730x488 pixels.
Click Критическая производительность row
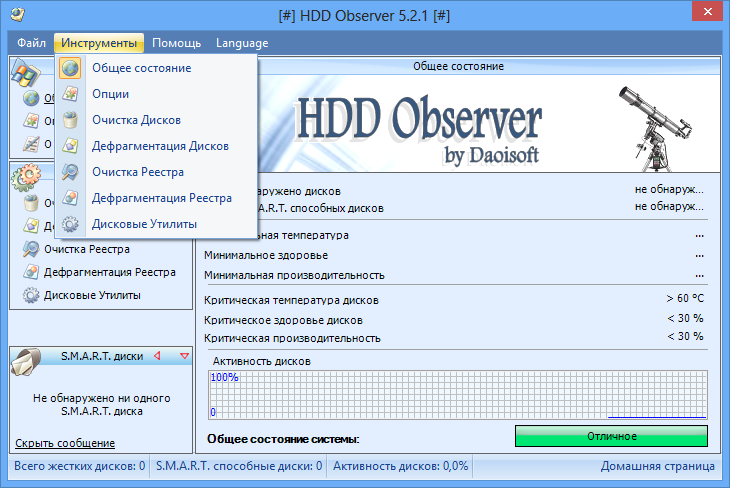[454, 338]
